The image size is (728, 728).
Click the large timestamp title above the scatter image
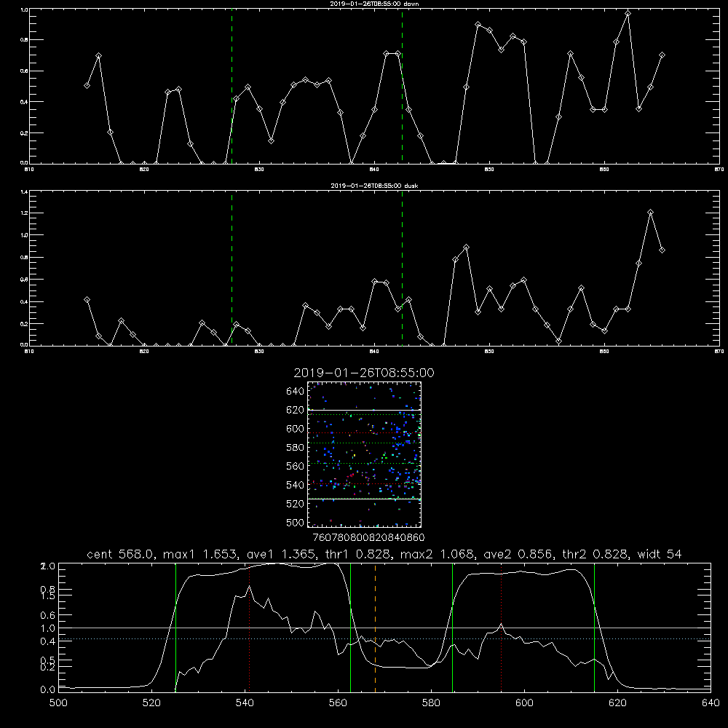coord(364,373)
